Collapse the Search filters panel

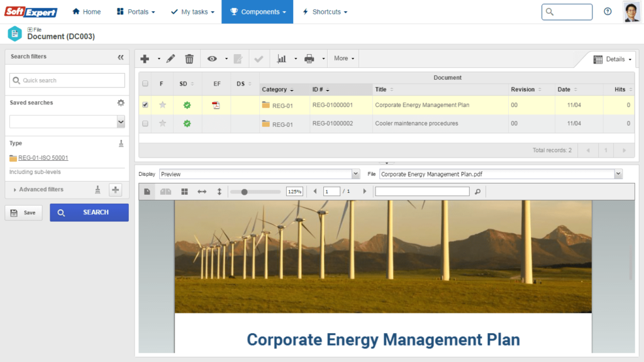click(120, 57)
